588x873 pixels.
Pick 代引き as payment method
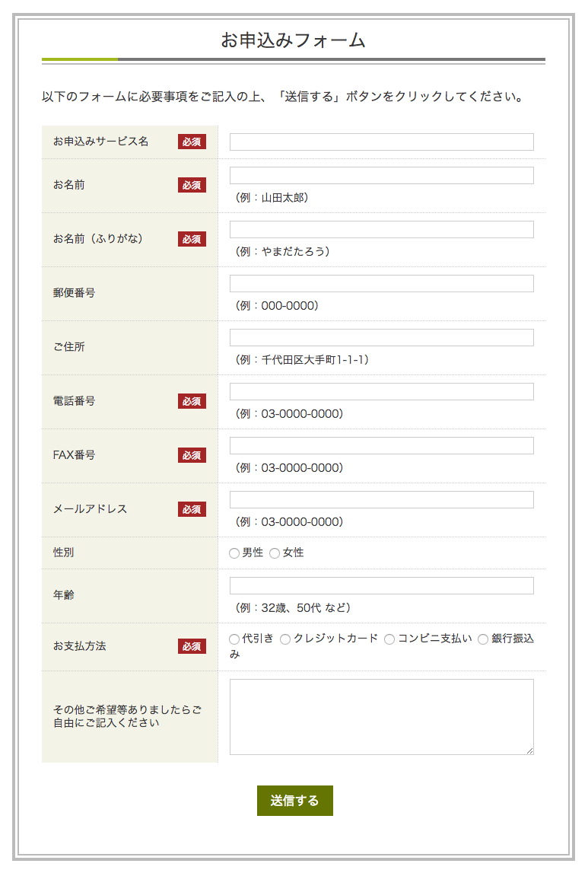(x=234, y=639)
